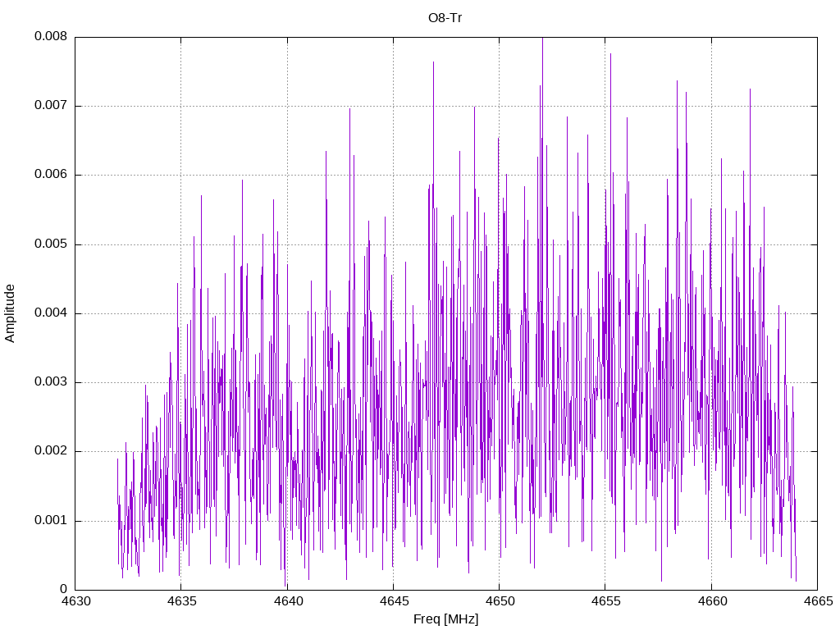This screenshot has width=840, height=630.
Task: Click the 4650 x-axis tick label
Action: 500,601
